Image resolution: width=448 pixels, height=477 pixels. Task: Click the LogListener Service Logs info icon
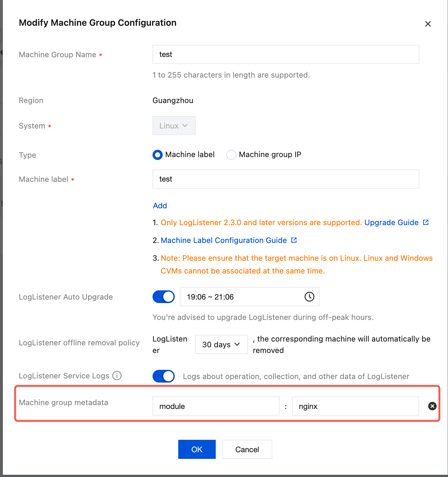pyautogui.click(x=117, y=376)
